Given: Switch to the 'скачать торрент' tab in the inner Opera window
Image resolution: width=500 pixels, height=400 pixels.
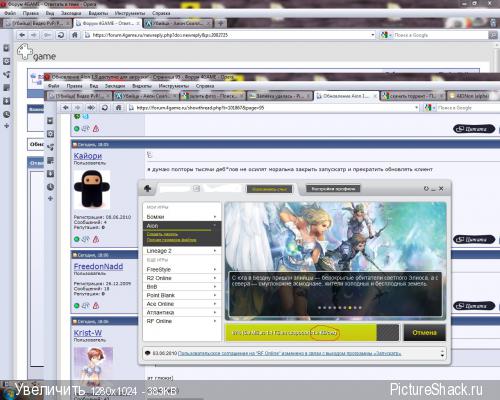Looking at the screenshot, I should 412,96.
